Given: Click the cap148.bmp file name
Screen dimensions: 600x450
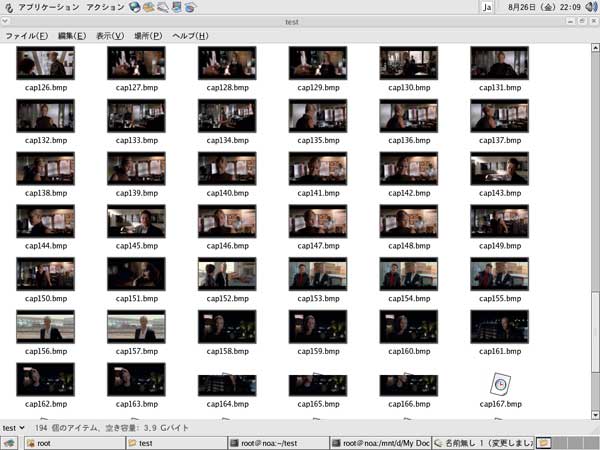Looking at the screenshot, I should click(x=409, y=246).
